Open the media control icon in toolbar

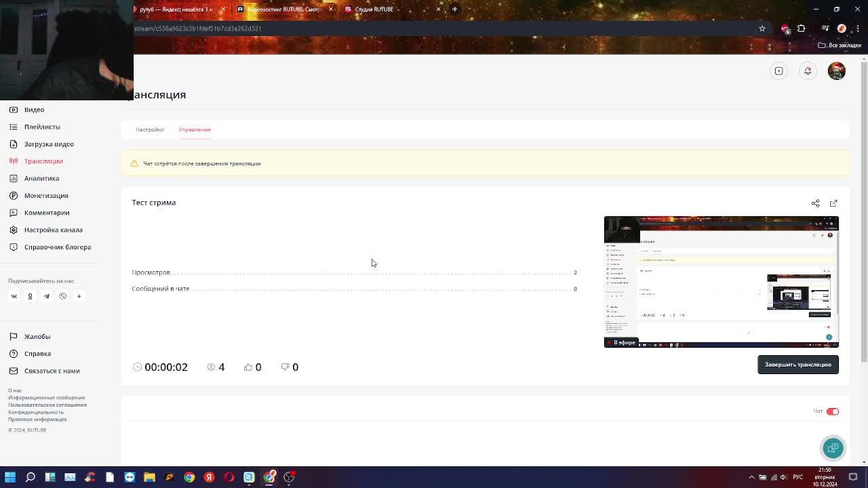[825, 28]
